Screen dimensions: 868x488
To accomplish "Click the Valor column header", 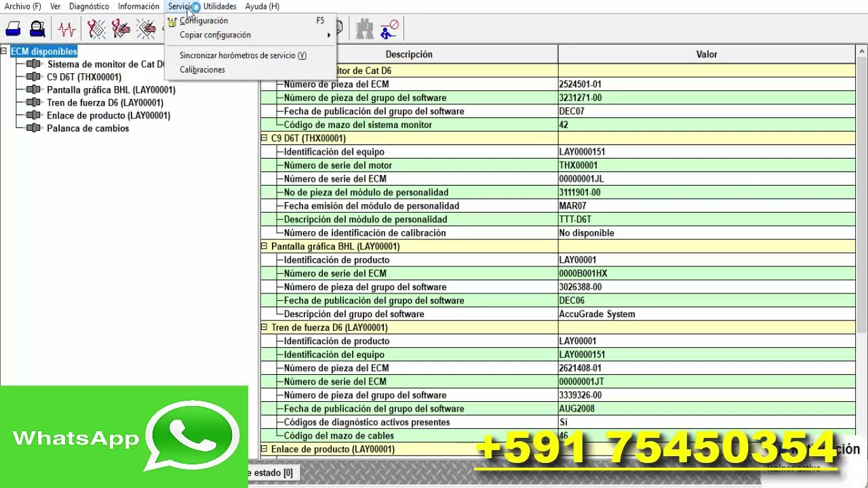I will (707, 54).
